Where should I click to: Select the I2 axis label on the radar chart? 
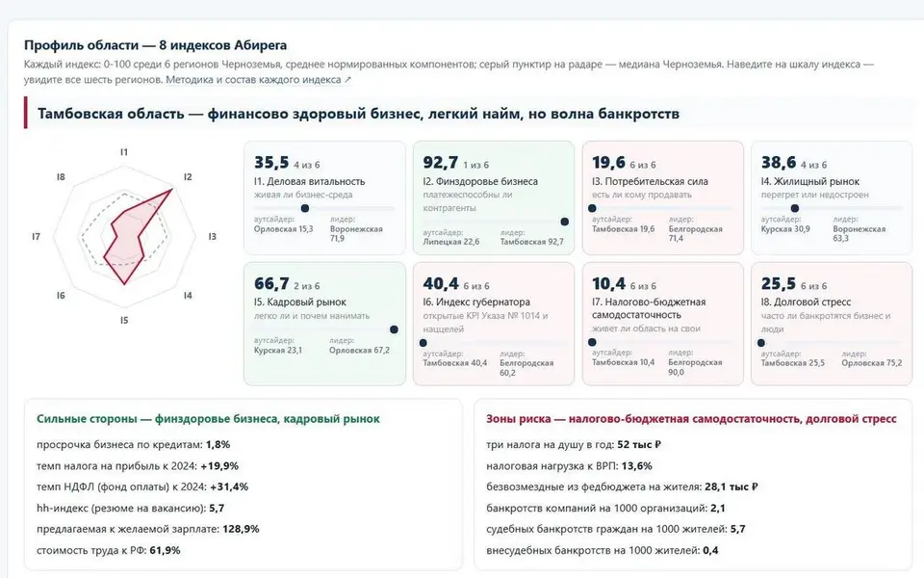click(x=188, y=177)
